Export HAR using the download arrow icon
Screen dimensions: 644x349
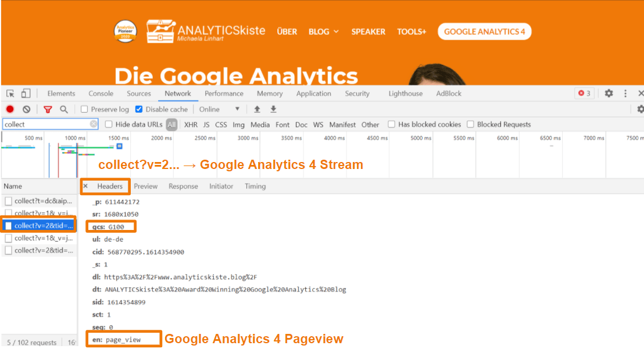point(273,109)
